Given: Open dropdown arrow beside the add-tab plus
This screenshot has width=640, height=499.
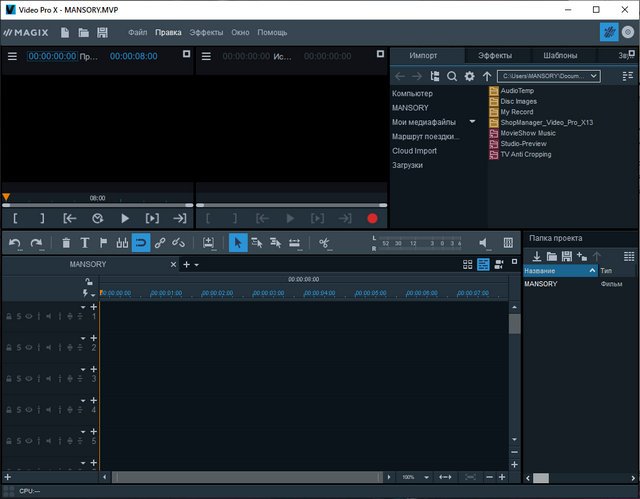Looking at the screenshot, I should click(x=197, y=265).
